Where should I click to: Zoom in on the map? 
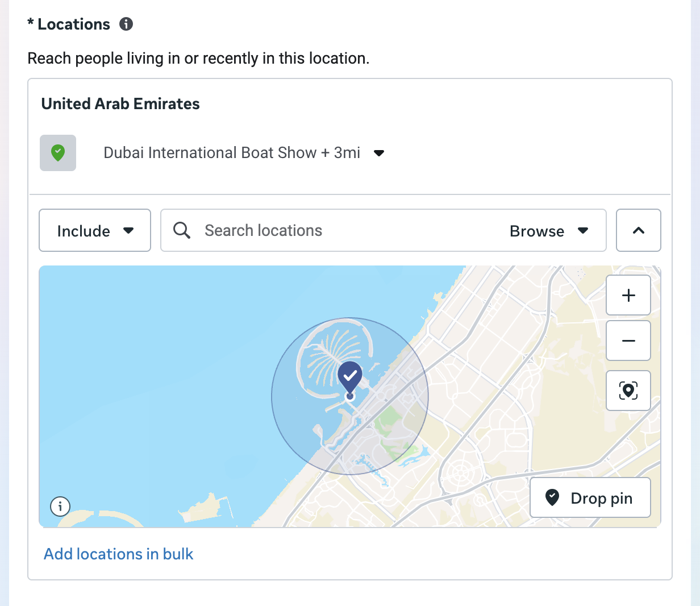pos(628,295)
